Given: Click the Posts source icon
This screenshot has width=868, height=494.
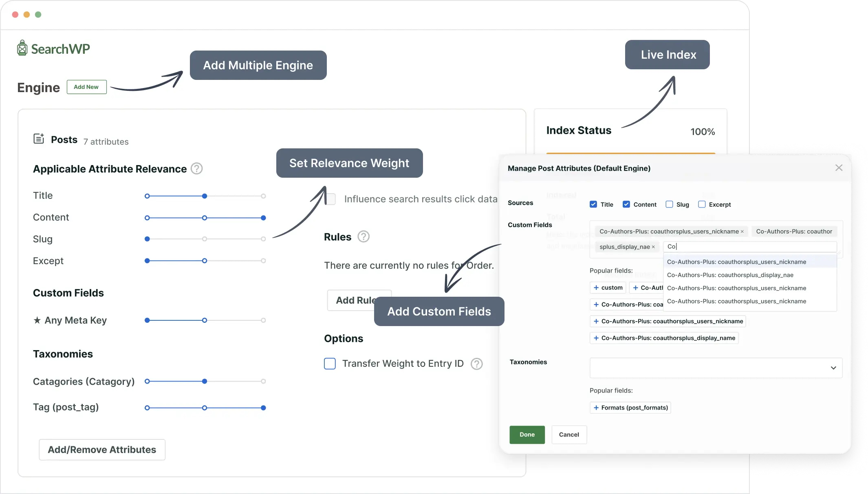Looking at the screenshot, I should 39,139.
